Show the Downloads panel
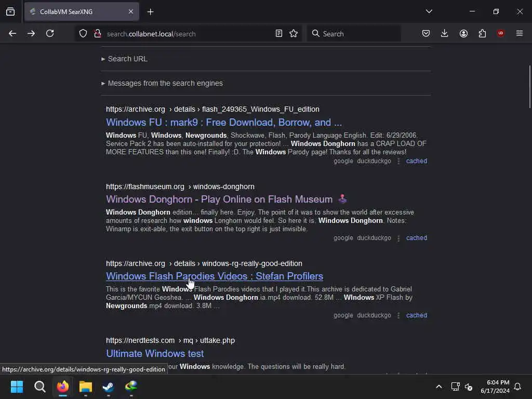The height and width of the screenshot is (399, 532). tap(445, 33)
